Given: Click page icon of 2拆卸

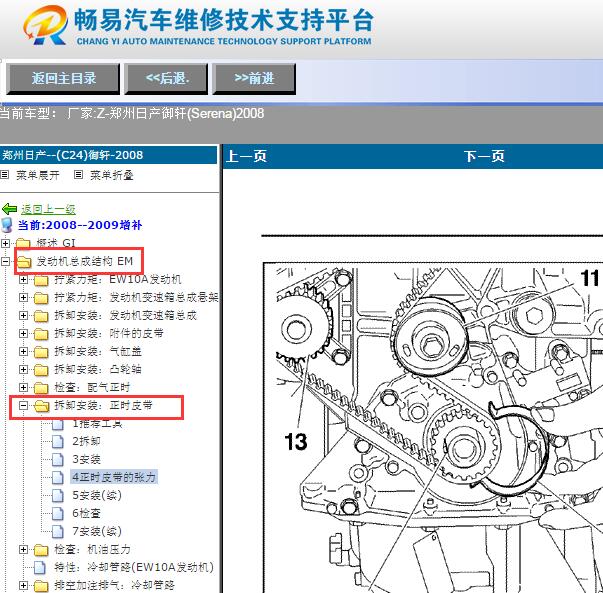Looking at the screenshot, I should (x=58, y=441).
